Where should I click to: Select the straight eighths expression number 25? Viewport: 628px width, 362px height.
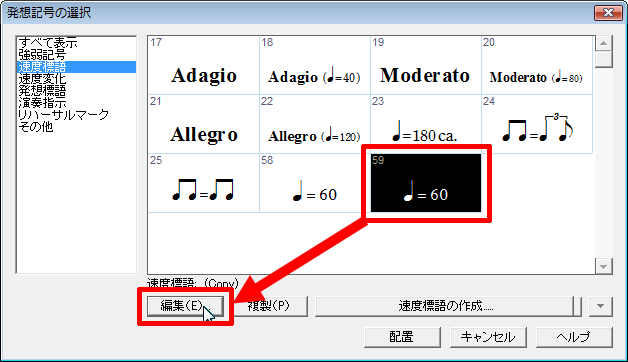pos(204,183)
